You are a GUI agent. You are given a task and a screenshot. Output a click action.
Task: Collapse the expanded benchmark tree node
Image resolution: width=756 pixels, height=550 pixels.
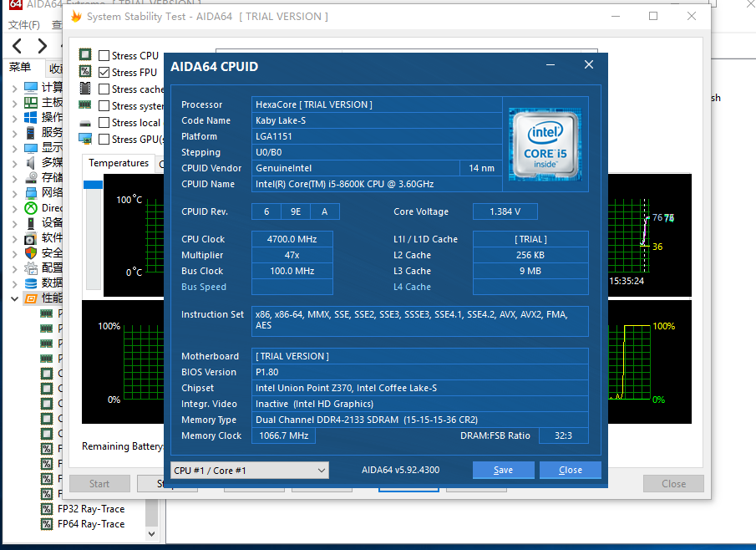(14, 298)
